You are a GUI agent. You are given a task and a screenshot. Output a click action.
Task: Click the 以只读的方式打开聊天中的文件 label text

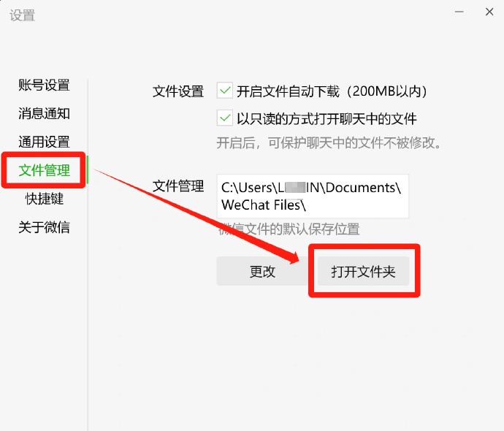(x=327, y=119)
